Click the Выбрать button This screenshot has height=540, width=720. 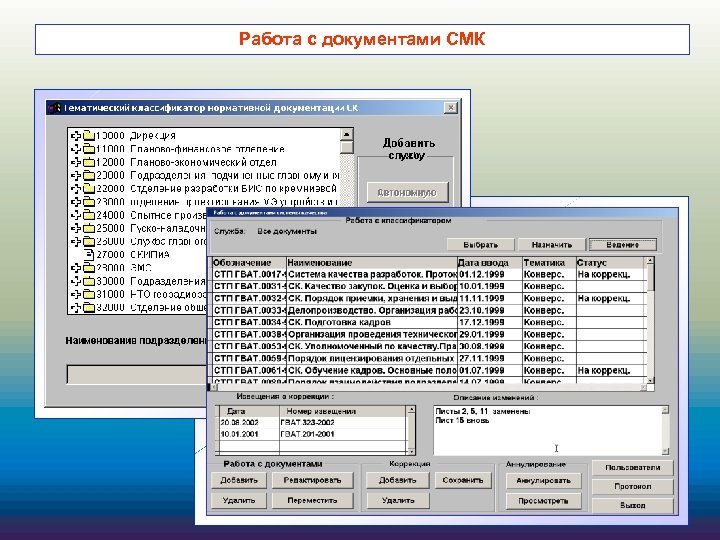(x=481, y=245)
